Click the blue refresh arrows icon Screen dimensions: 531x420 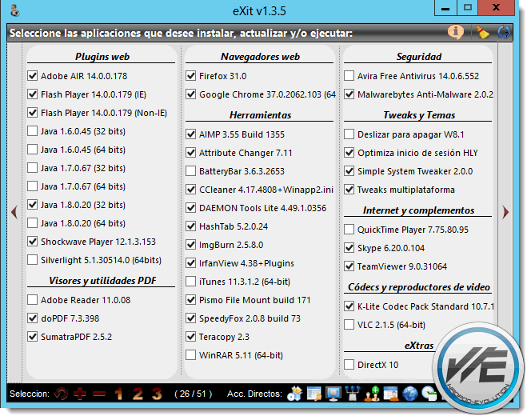pos(504,32)
